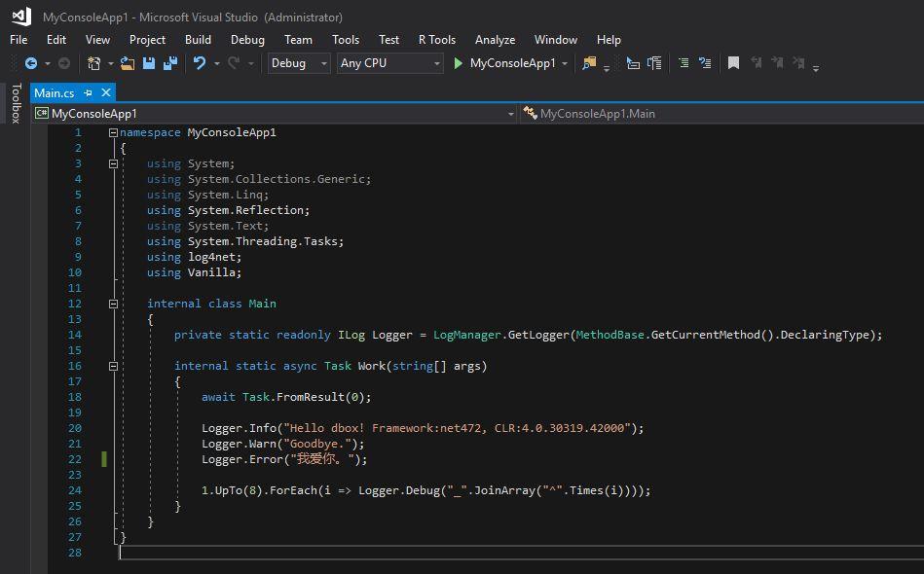The width and height of the screenshot is (924, 574).
Task: Click the Open File folder icon
Action: tap(127, 63)
